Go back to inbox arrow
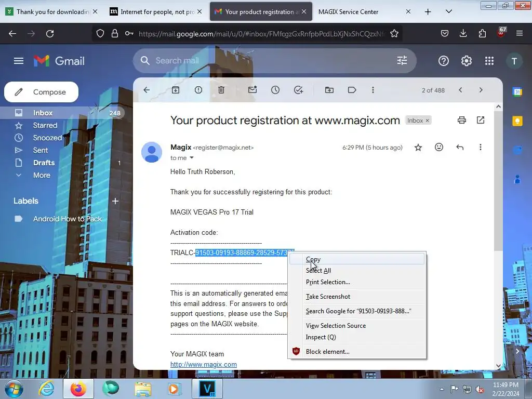 click(x=147, y=90)
